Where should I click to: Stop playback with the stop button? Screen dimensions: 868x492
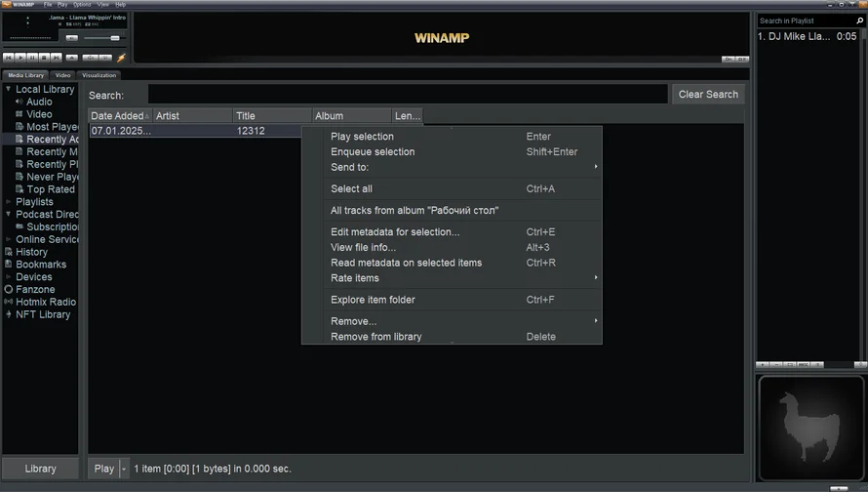[44, 58]
